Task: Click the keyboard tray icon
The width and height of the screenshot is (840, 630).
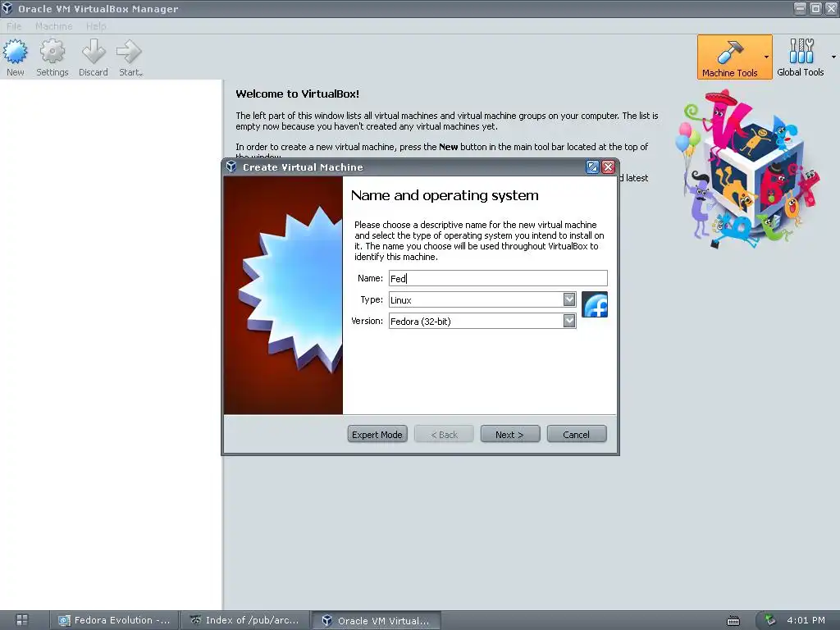Action: [x=733, y=620]
